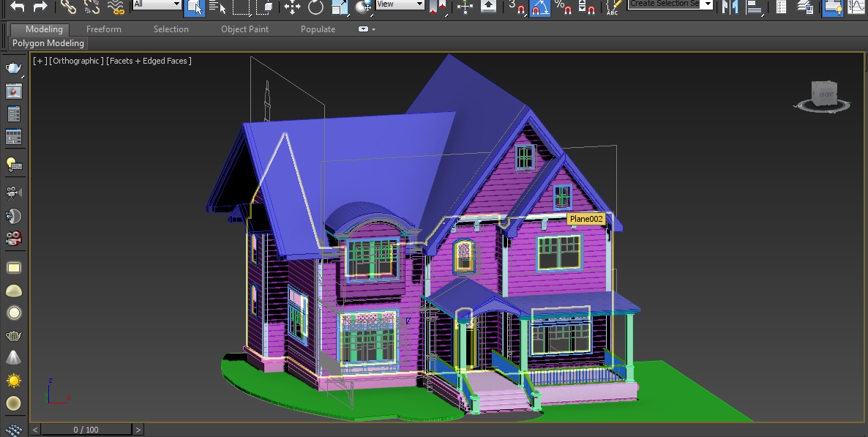Open the Curve Editor icon
Image resolution: width=868 pixels, height=437 pixels.
tap(854, 7)
